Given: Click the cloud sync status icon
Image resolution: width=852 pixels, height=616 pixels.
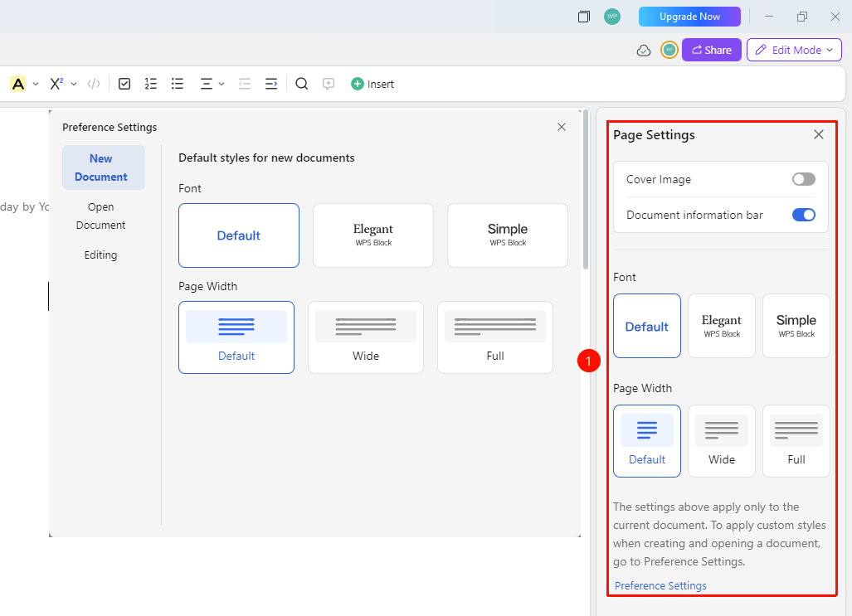Looking at the screenshot, I should [x=643, y=51].
